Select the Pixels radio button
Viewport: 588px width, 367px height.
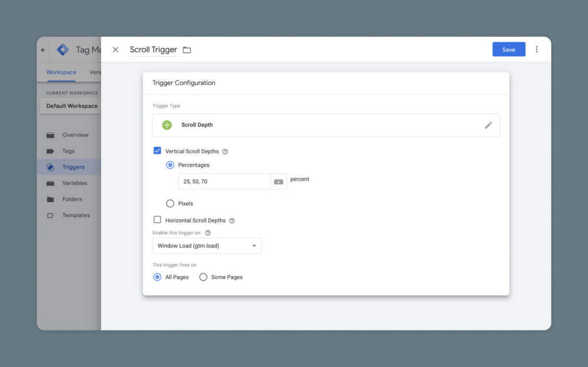point(170,203)
